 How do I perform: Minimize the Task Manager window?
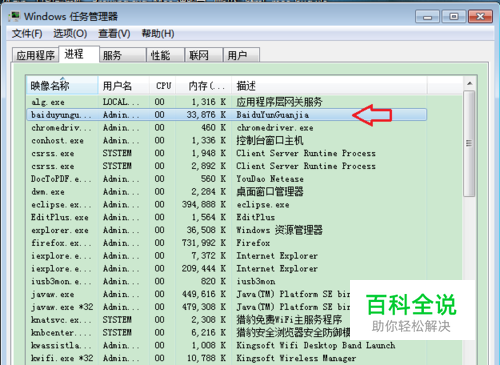[428, 16]
